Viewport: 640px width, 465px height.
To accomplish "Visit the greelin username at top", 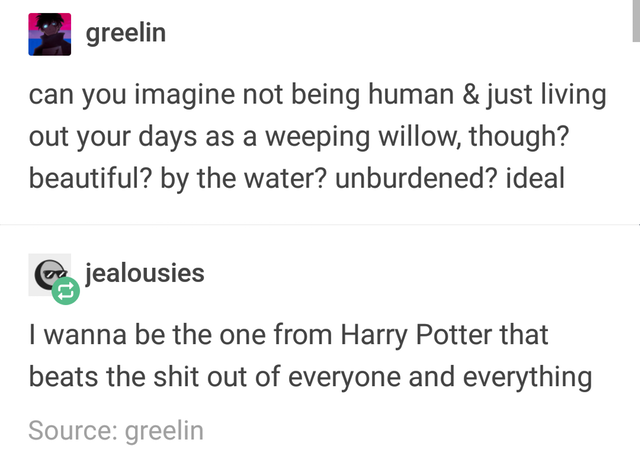I will (x=126, y=33).
